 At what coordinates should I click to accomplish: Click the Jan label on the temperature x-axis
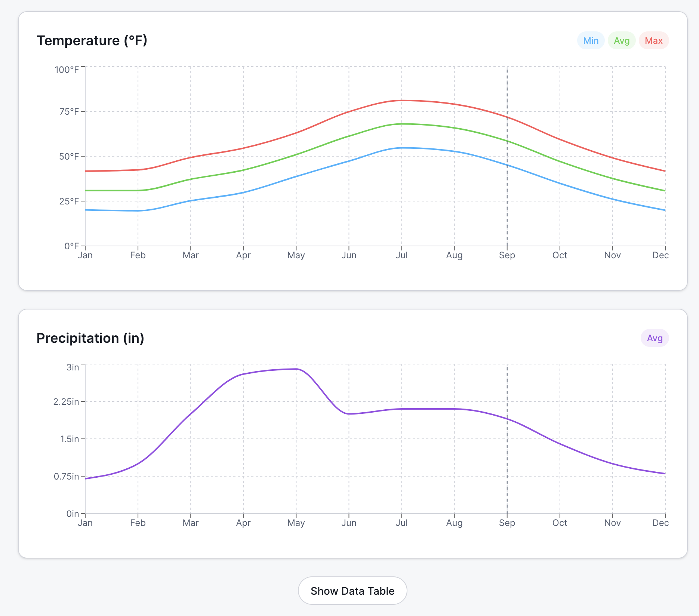(85, 255)
